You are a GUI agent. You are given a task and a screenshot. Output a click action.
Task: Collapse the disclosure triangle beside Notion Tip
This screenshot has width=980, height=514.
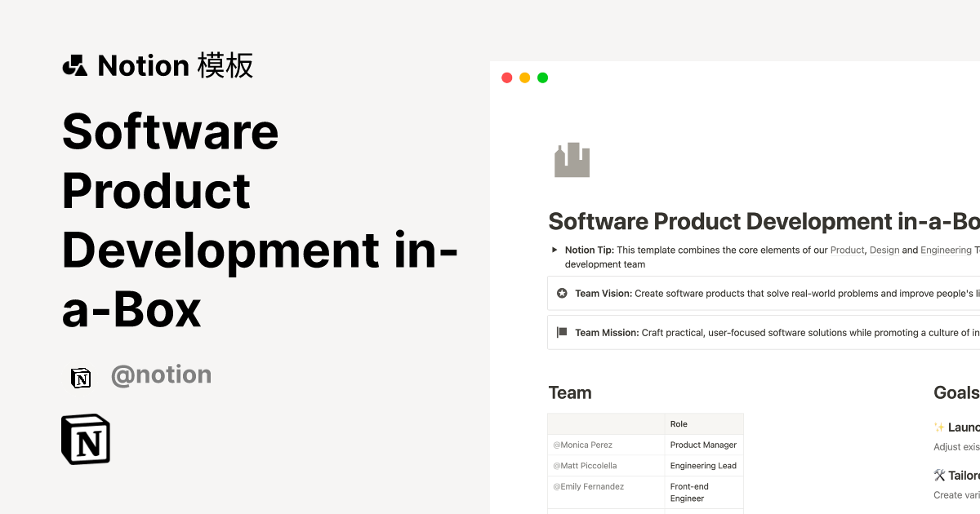pos(554,250)
